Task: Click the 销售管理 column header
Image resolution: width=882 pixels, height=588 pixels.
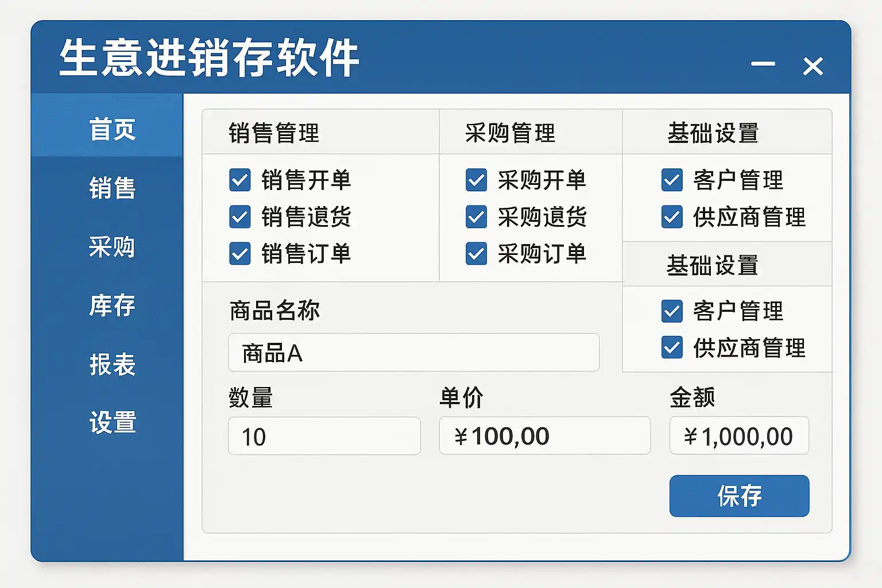Action: pyautogui.click(x=274, y=133)
